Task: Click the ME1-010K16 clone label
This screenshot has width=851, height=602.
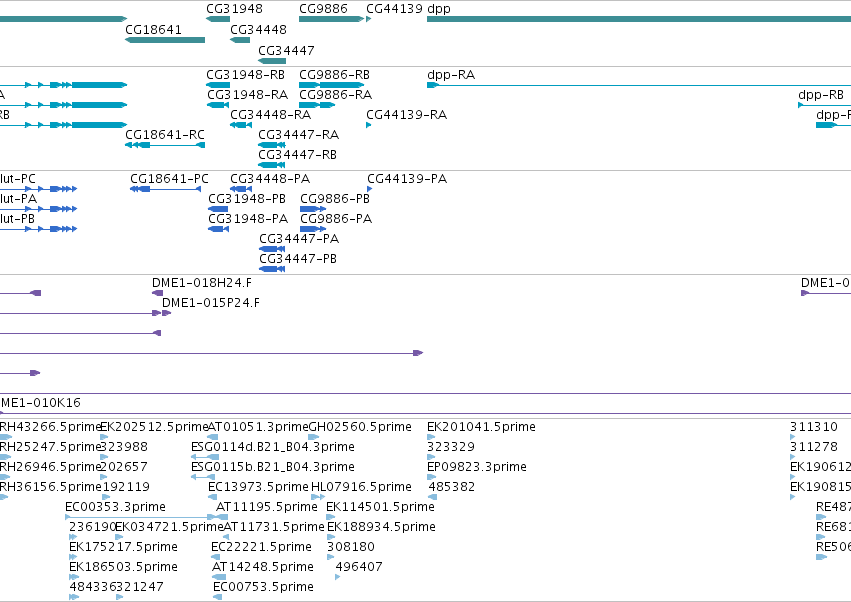Action: [40, 403]
